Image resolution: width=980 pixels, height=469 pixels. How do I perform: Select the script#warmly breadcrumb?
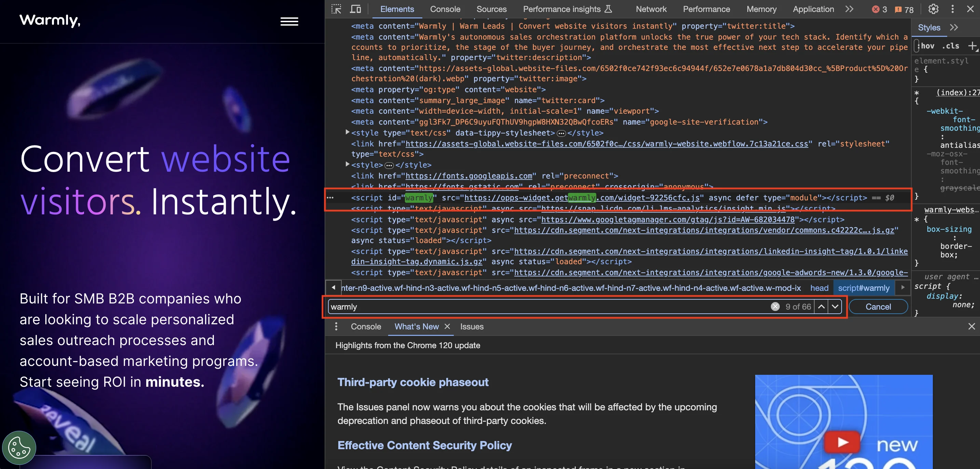click(x=863, y=288)
